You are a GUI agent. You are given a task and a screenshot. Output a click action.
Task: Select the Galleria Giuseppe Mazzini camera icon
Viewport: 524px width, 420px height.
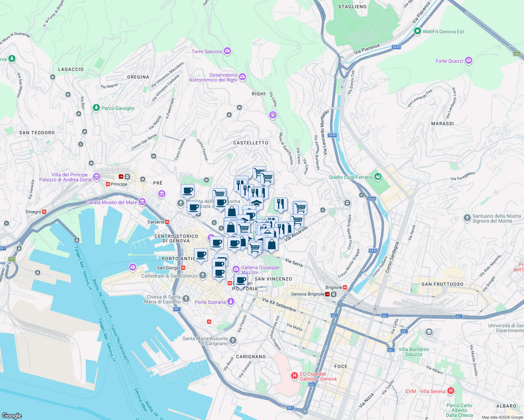236,269
